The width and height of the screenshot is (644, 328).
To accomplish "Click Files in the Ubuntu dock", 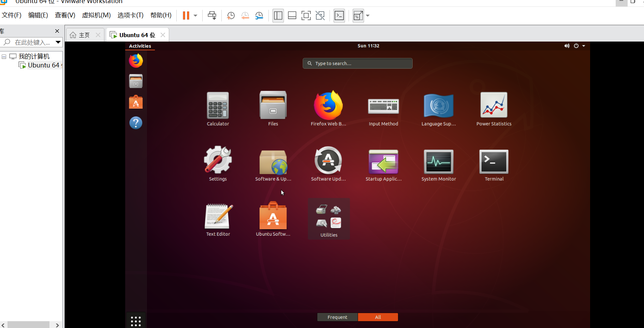I will [136, 81].
